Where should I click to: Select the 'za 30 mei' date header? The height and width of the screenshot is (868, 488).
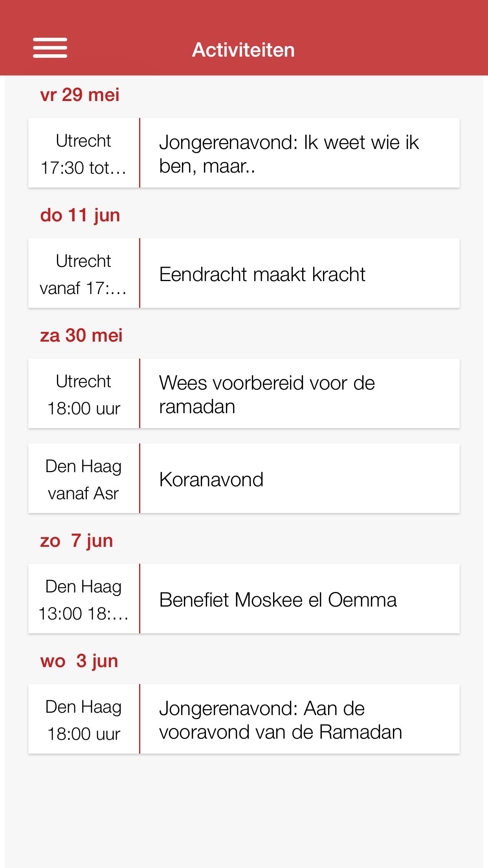(81, 336)
